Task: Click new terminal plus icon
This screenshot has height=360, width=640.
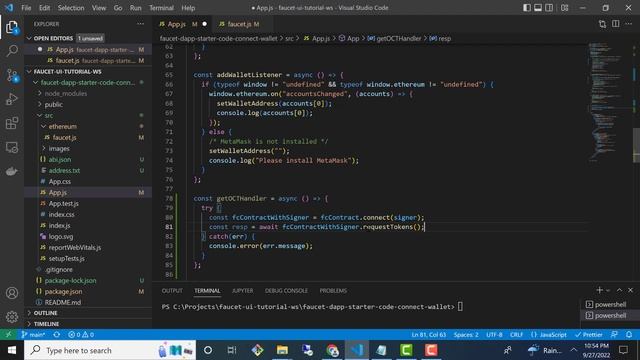Action: 599,290
